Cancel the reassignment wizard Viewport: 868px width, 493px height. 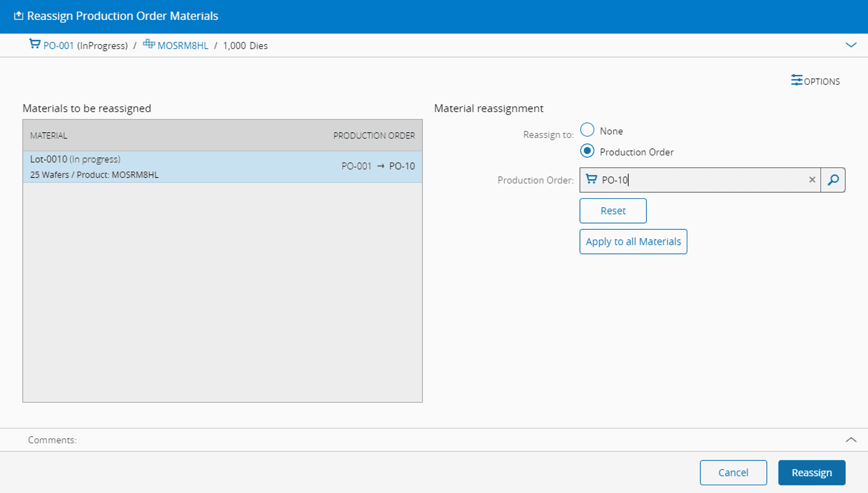[733, 472]
